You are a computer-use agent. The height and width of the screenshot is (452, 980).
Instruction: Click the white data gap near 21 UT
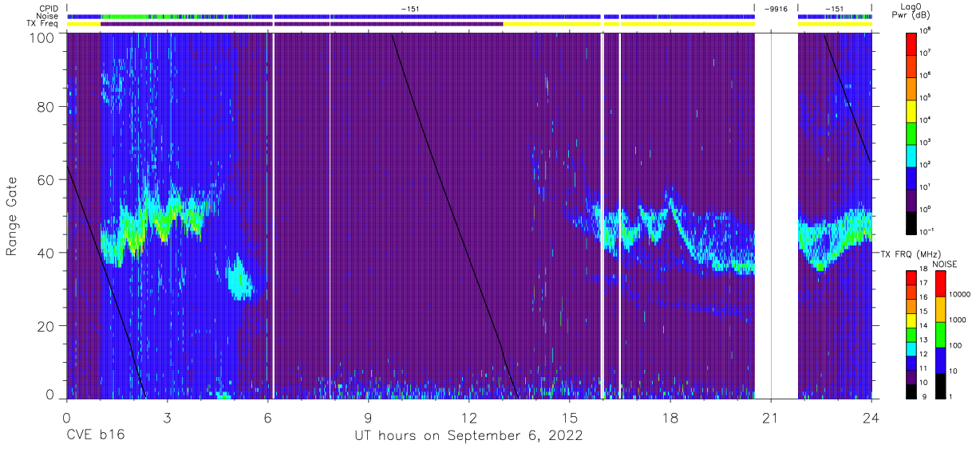776,215
